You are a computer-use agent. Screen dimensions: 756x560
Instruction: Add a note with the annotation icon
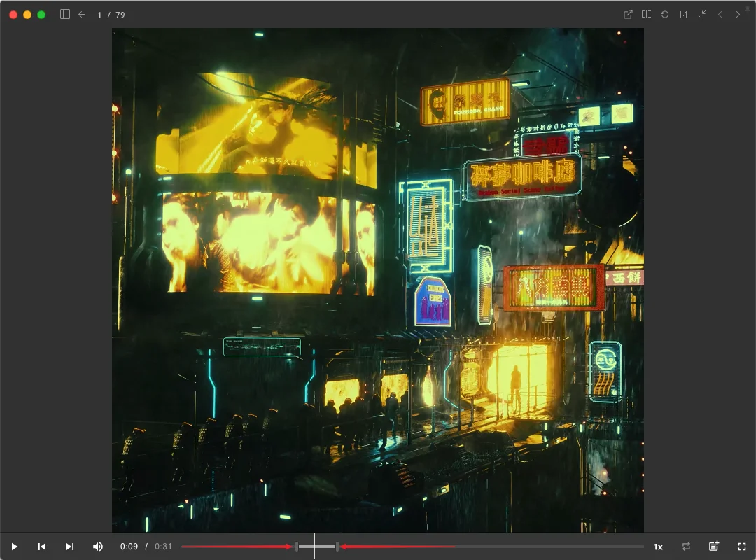click(714, 547)
